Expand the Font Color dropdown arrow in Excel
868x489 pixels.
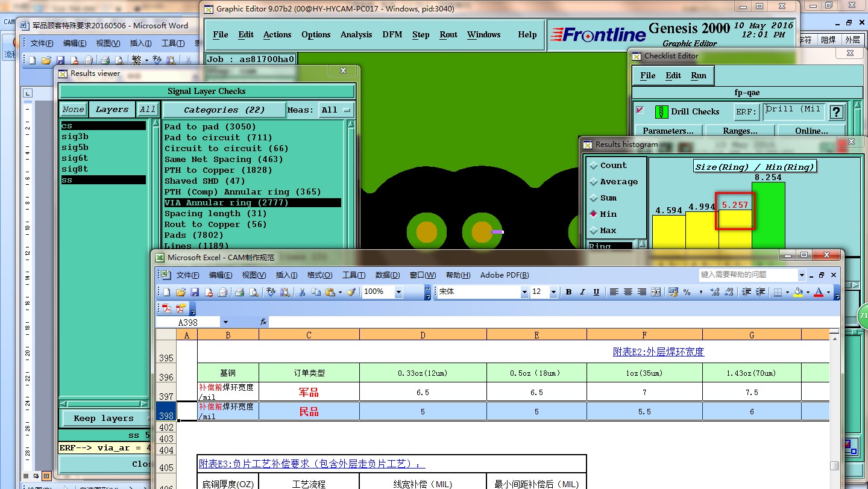click(x=828, y=292)
